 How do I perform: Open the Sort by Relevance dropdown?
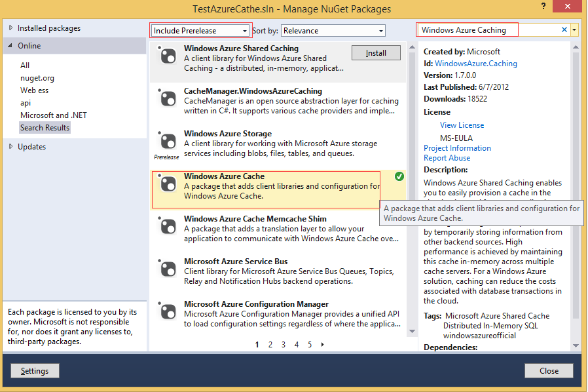pyautogui.click(x=333, y=30)
